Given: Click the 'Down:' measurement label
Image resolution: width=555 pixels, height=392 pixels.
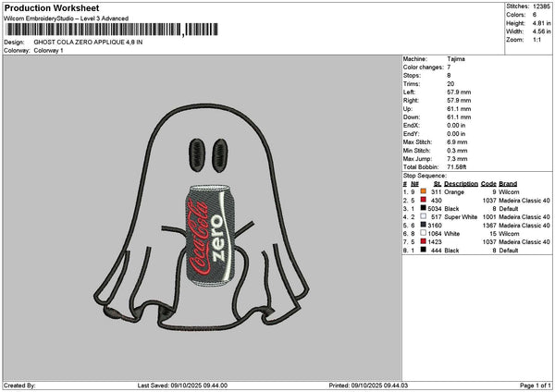Looking at the screenshot, I should click(412, 117).
